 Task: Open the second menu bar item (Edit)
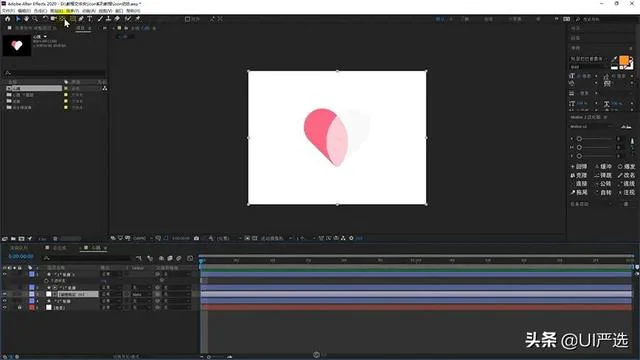point(24,11)
